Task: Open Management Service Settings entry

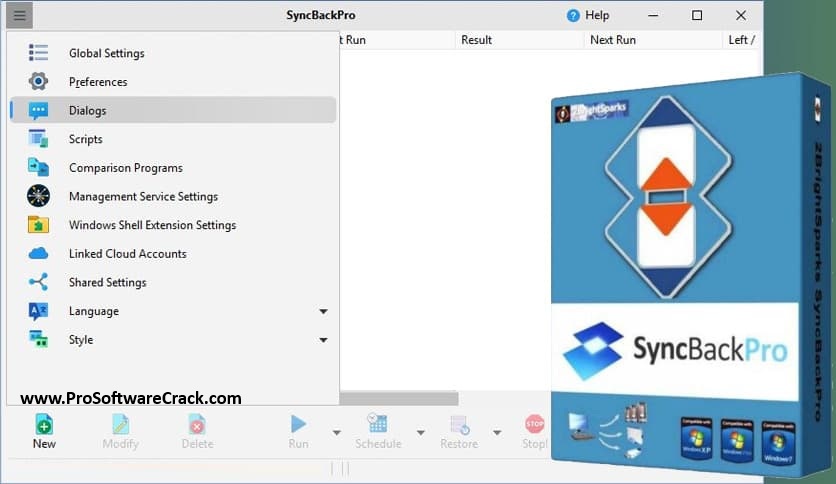Action: point(173,196)
